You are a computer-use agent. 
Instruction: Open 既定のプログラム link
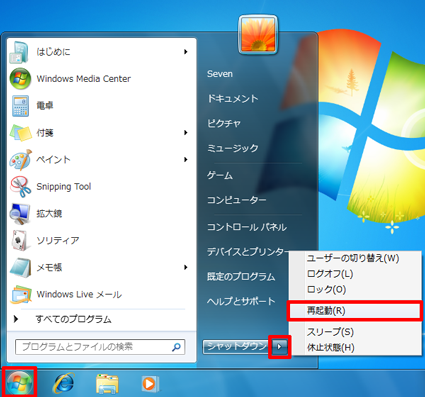pyautogui.click(x=241, y=277)
